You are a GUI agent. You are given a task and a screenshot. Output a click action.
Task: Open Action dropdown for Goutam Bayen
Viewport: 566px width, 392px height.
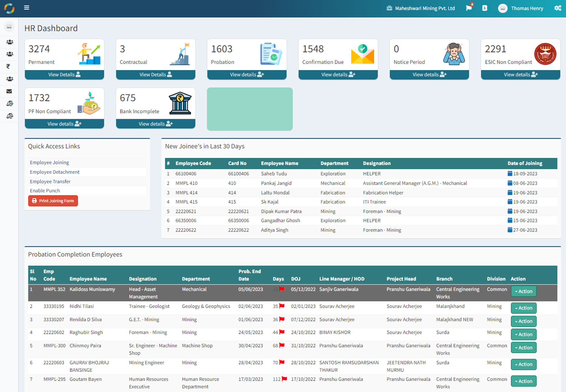coord(523,381)
